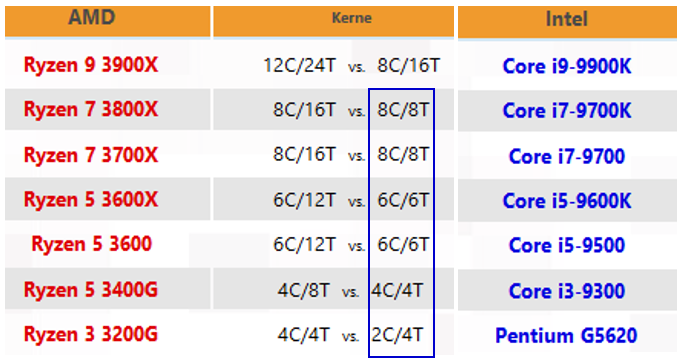The image size is (685, 364).
Task: Open the Ryzen 9 3900X link
Action: click(x=91, y=65)
